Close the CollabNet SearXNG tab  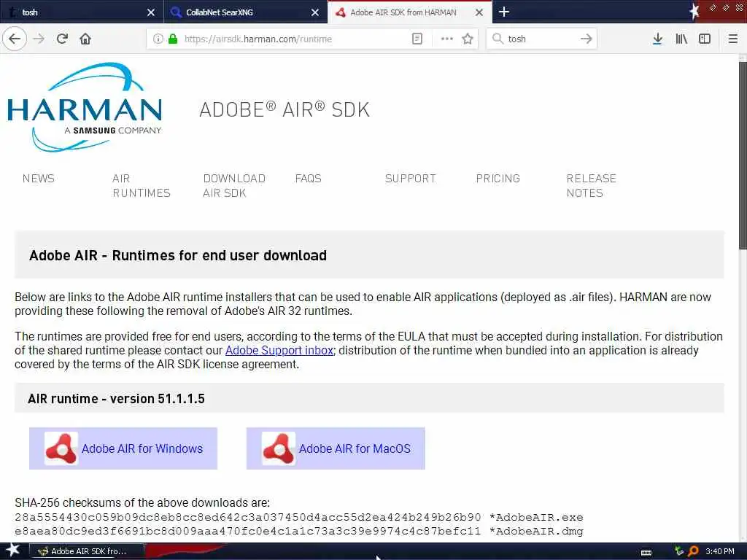(x=315, y=12)
